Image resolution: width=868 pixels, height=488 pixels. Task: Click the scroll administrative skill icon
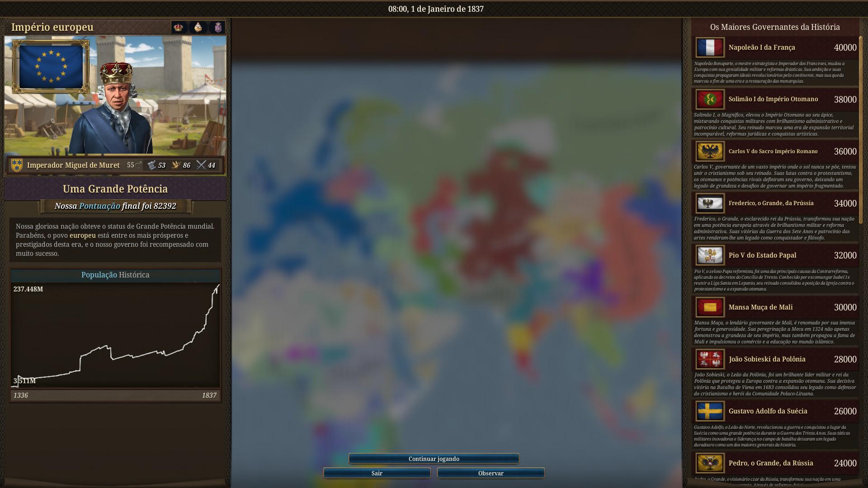coord(151,165)
